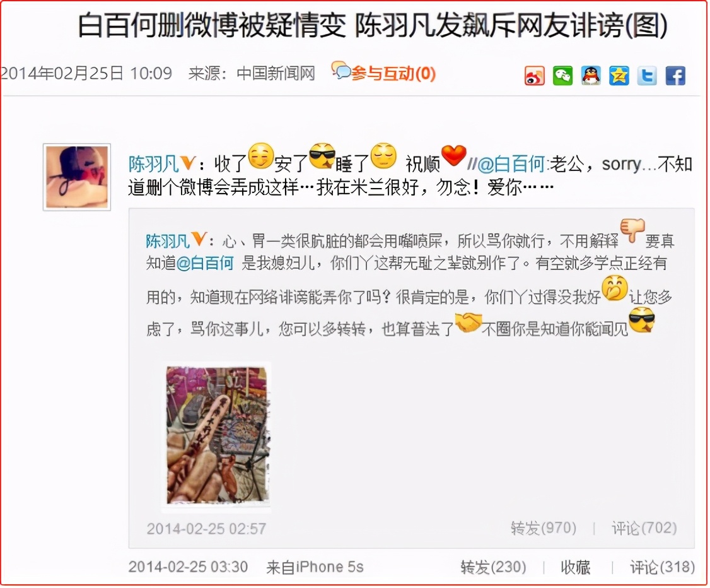Click orange verified V badge in top post
The width and height of the screenshot is (710, 588).
pyautogui.click(x=188, y=163)
